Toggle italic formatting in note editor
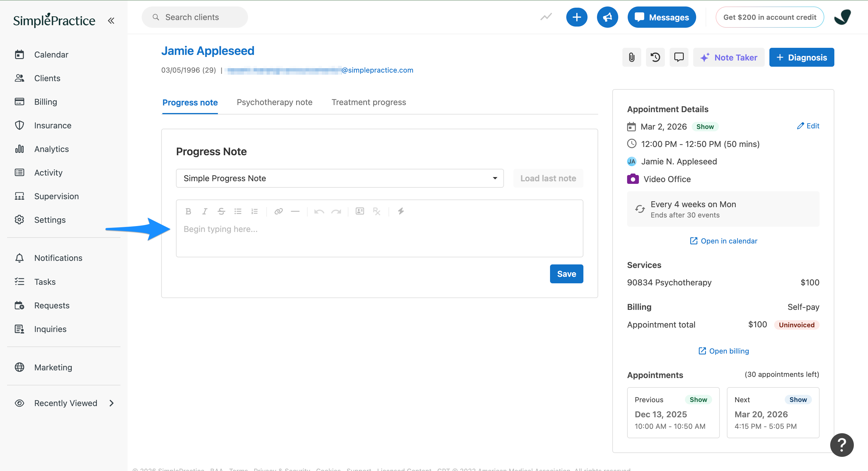This screenshot has width=868, height=471. [x=205, y=211]
